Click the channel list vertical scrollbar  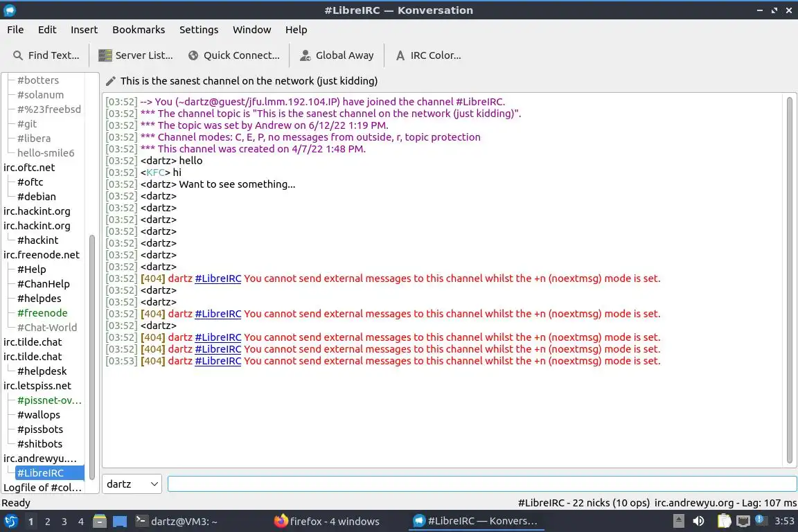(92, 356)
